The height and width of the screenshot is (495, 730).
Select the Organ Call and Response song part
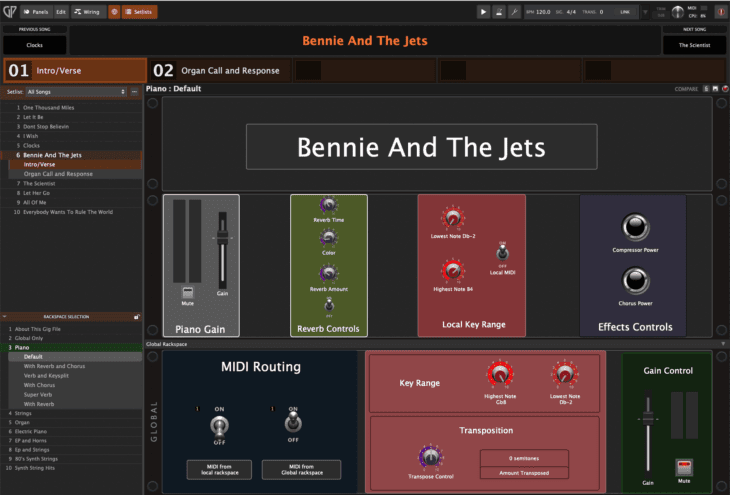point(219,71)
